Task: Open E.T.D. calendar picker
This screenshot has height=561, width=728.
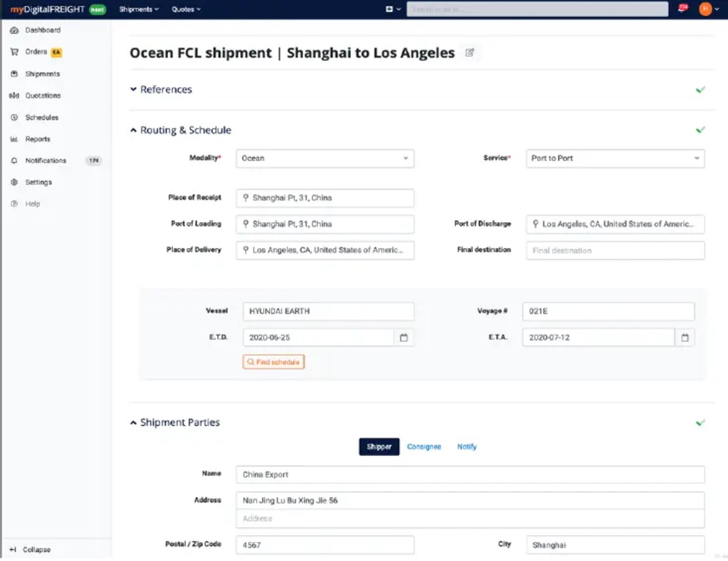Action: pyautogui.click(x=404, y=338)
